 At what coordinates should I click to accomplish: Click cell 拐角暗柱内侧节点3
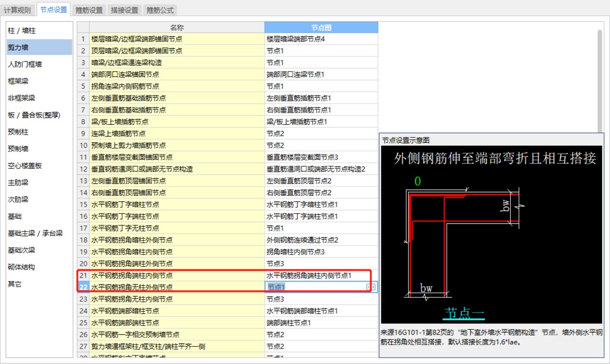coord(321,252)
